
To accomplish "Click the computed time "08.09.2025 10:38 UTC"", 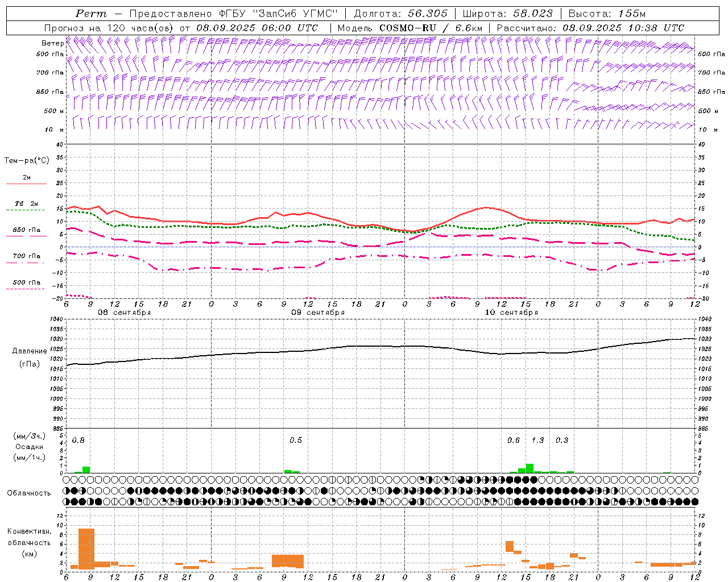I will [x=623, y=28].
